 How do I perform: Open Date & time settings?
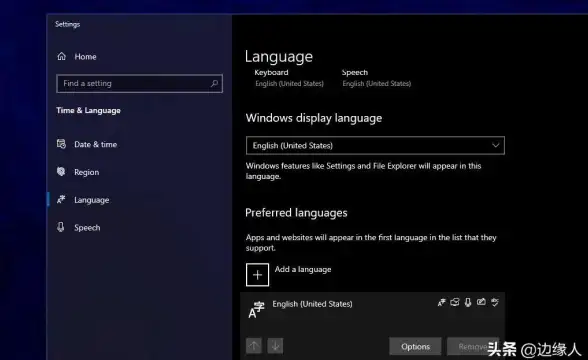click(x=95, y=144)
